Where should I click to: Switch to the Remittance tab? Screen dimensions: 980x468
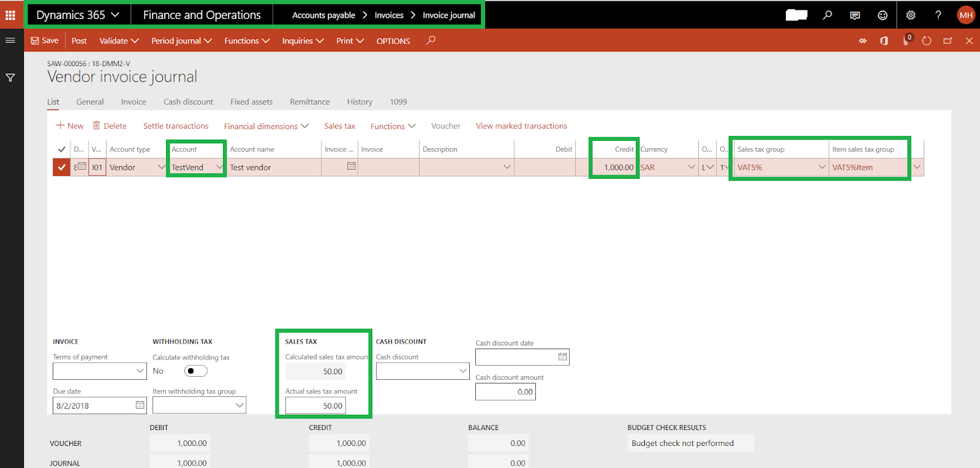click(x=310, y=102)
